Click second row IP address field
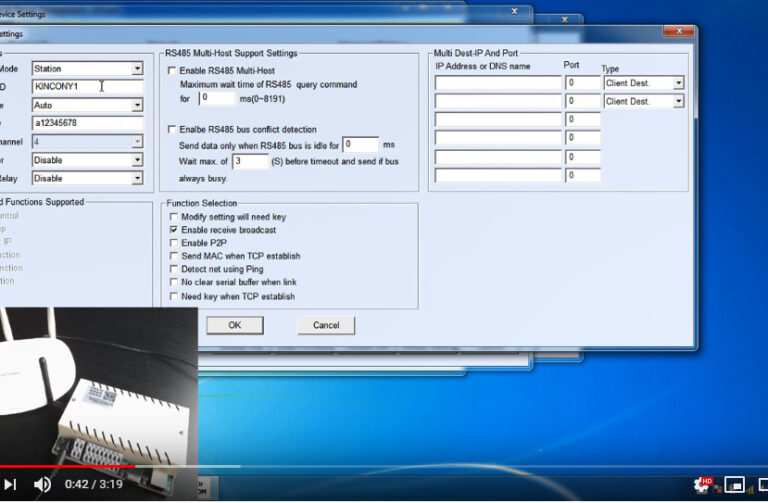 click(498, 101)
